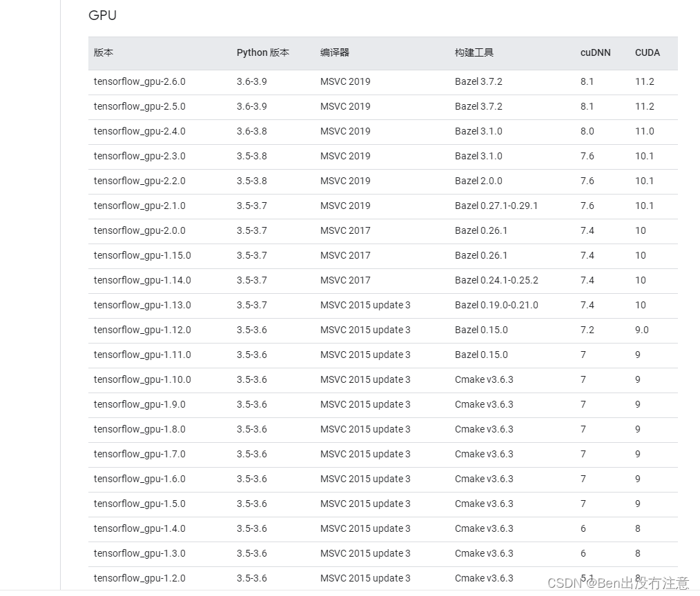Image resolution: width=700 pixels, height=596 pixels.
Task: Click cuDNN 6 in tensorflow_gpu-1.4.0 row
Action: point(583,528)
